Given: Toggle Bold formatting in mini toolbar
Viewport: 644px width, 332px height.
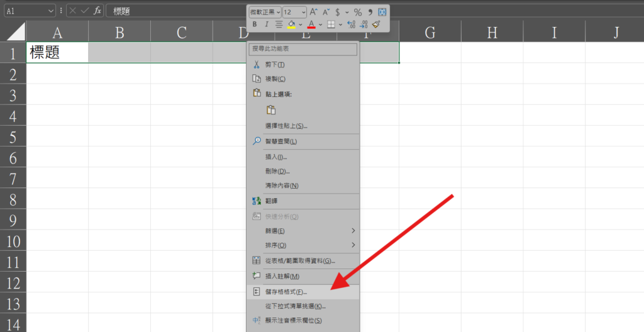Looking at the screenshot, I should point(255,25).
